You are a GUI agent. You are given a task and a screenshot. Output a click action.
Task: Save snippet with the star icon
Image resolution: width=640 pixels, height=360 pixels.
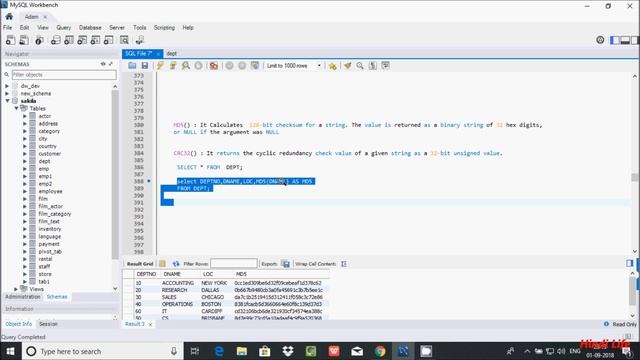[333, 66]
